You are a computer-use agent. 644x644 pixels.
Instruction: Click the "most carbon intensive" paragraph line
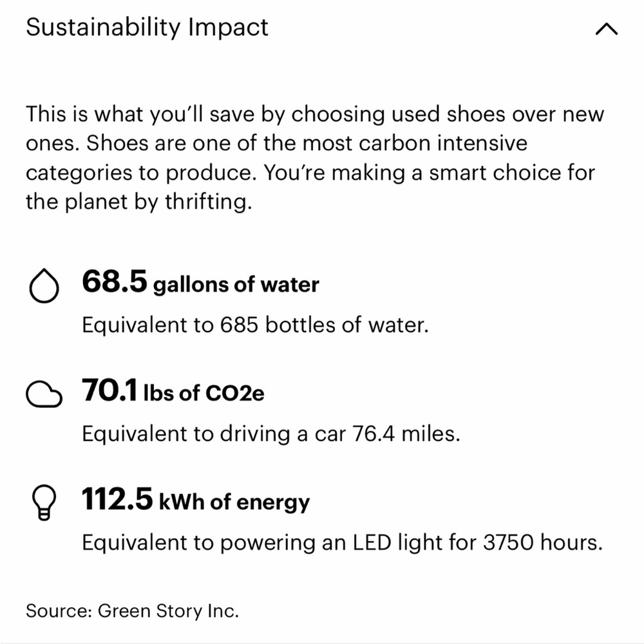click(276, 144)
